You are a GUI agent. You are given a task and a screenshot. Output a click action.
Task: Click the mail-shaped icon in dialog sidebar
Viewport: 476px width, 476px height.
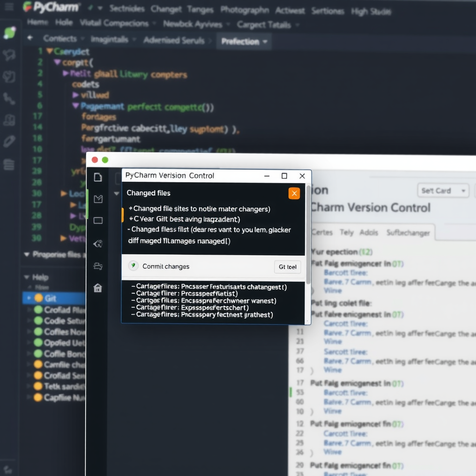click(x=98, y=199)
